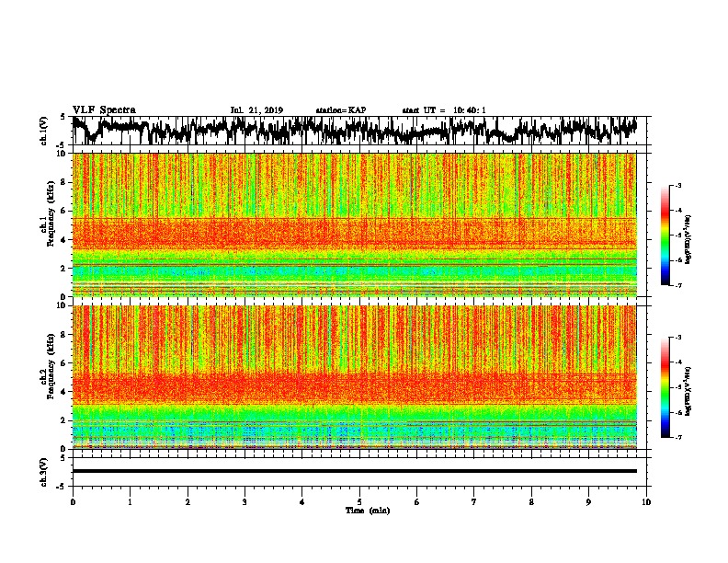Screen dimensions: 728x563
Task: Click the date 'Jul 21, 2019' label
Action: click(x=256, y=110)
